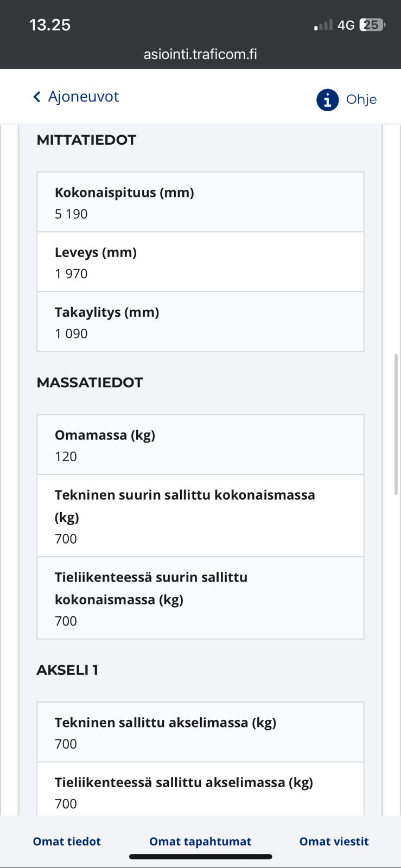Tap the blue info icon
Screen dimensions: 401x868
pos(327,100)
